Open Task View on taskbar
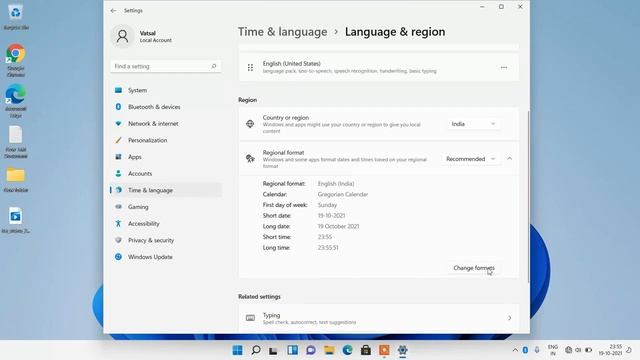This screenshot has height=360, width=640. pyautogui.click(x=273, y=350)
